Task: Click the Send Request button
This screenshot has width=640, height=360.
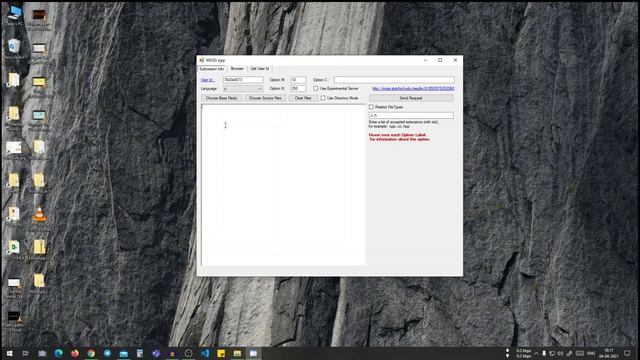Action: coord(411,98)
